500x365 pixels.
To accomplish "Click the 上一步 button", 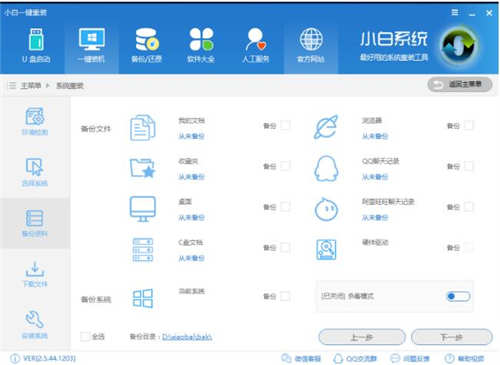I will pos(362,337).
